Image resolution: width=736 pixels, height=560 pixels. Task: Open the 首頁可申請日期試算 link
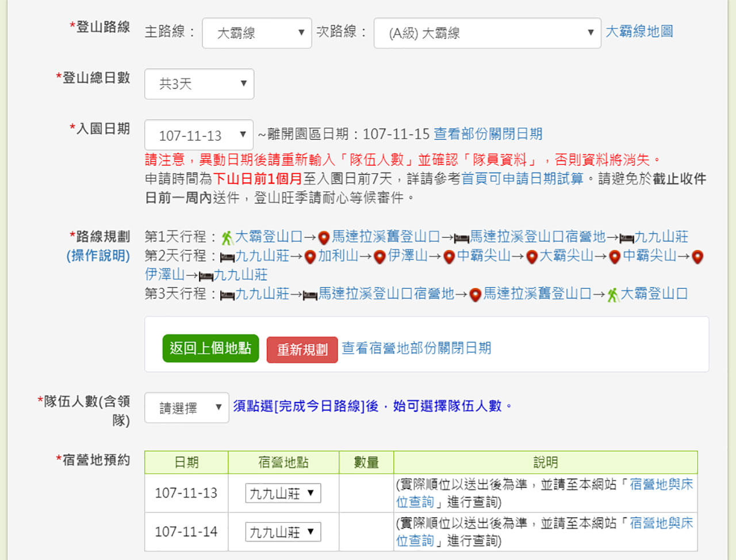[x=522, y=179]
